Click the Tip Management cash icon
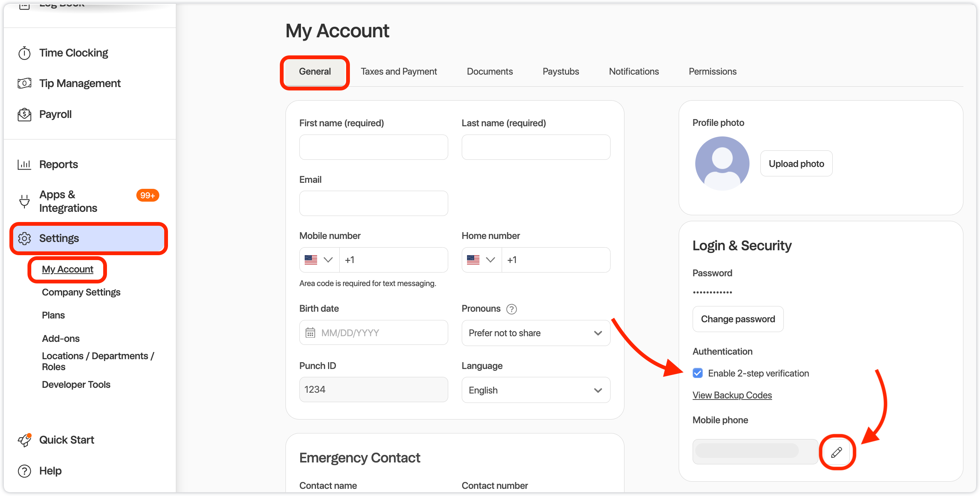The height and width of the screenshot is (496, 980). 24,83
